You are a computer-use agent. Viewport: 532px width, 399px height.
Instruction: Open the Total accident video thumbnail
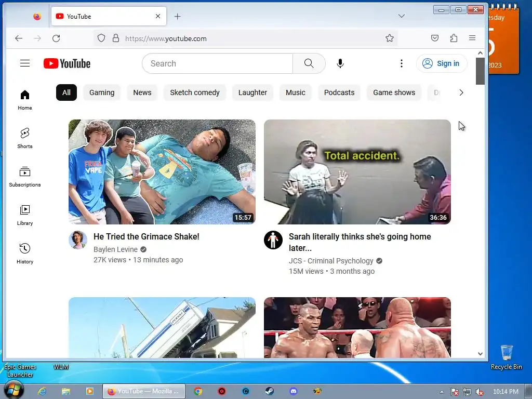pyautogui.click(x=357, y=171)
